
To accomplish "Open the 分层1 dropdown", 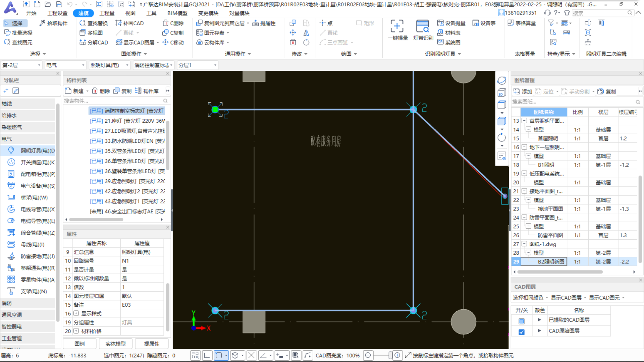I will [x=198, y=65].
